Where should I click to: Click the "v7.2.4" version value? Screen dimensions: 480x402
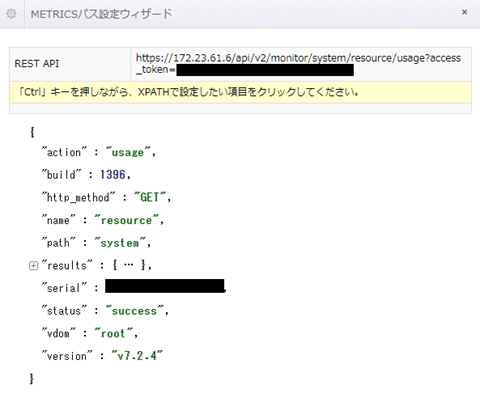point(137,356)
